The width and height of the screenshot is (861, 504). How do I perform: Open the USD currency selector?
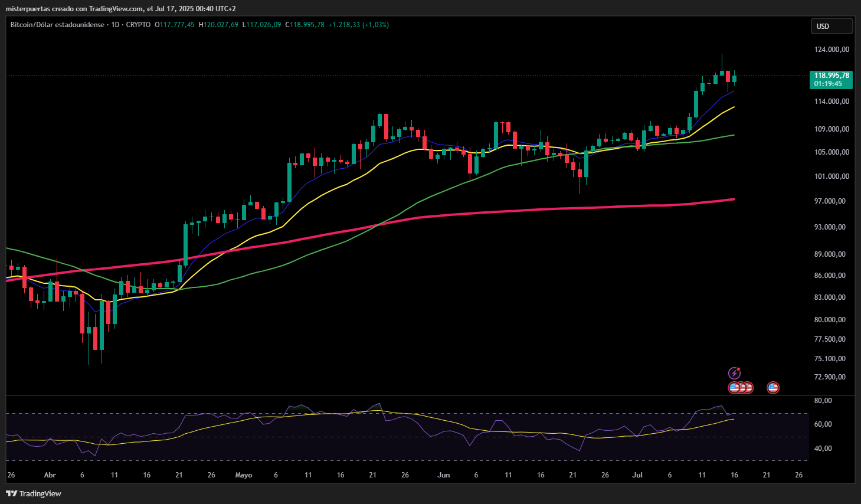(831, 26)
